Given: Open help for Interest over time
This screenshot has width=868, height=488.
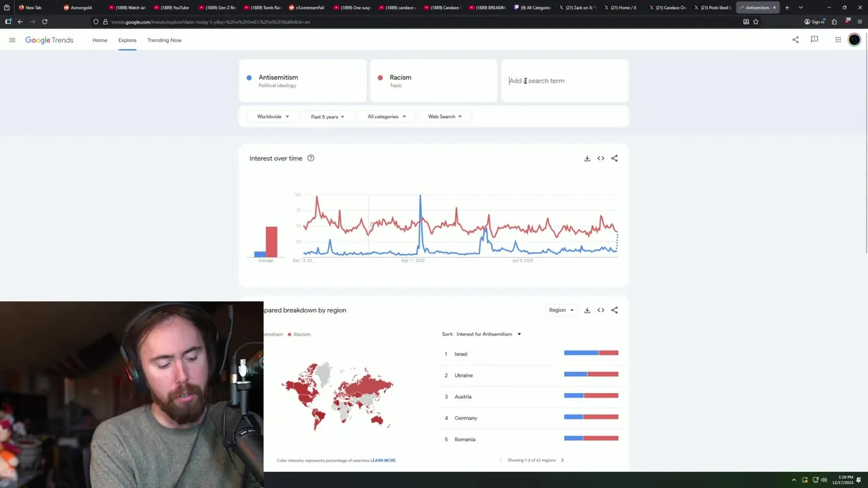Looking at the screenshot, I should tap(311, 159).
